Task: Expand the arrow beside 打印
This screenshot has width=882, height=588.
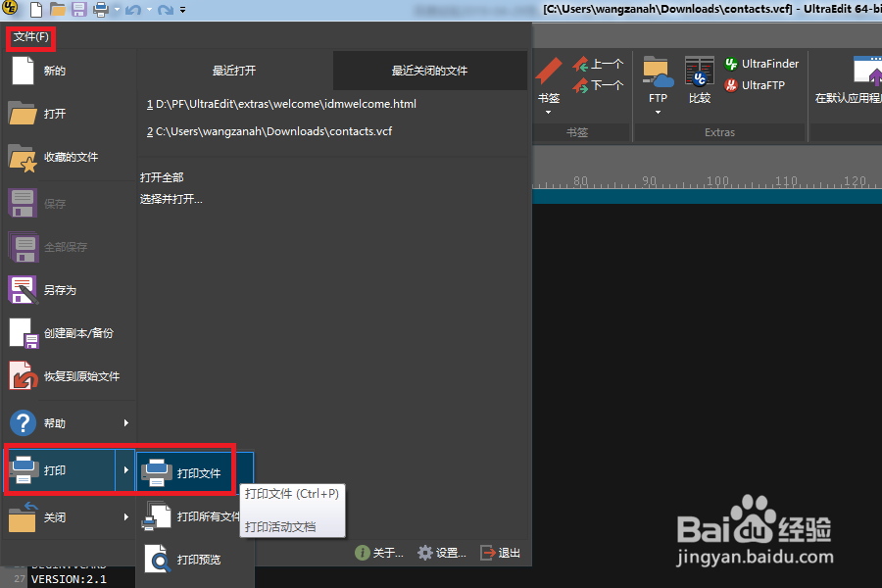Action: (x=126, y=469)
